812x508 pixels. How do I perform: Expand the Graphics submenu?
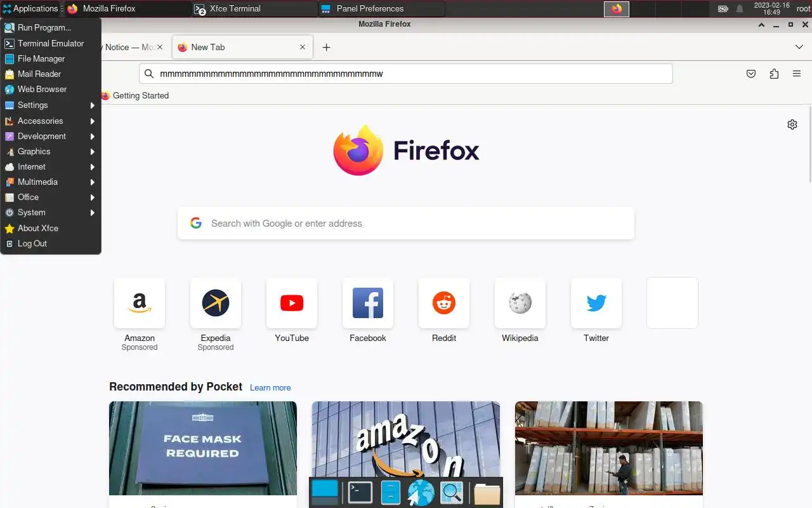pyautogui.click(x=51, y=151)
